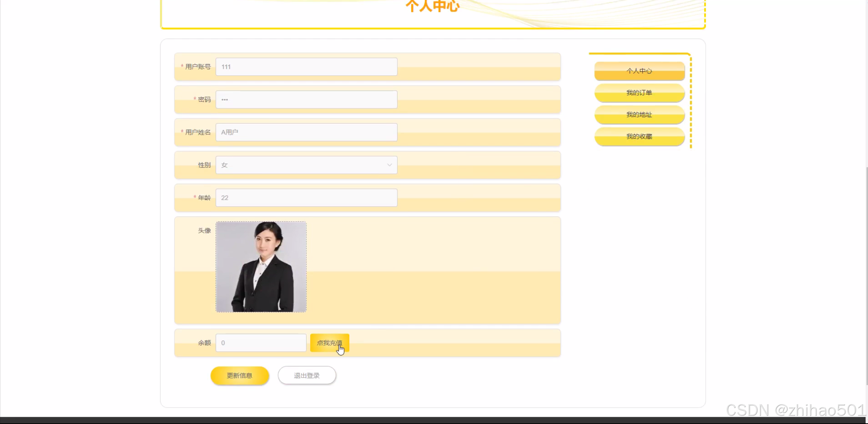
Task: Select 个人中心 in the side menu
Action: [x=639, y=71]
